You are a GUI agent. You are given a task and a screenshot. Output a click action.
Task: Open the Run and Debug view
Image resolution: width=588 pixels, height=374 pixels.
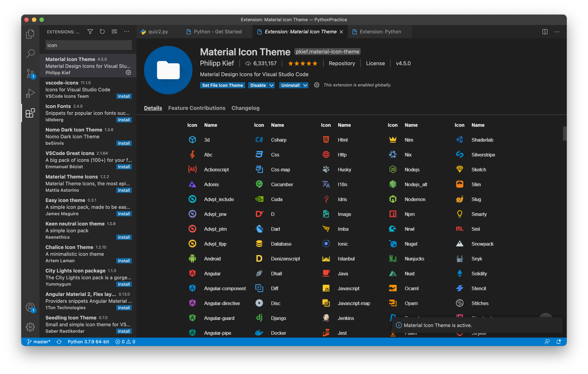point(30,93)
